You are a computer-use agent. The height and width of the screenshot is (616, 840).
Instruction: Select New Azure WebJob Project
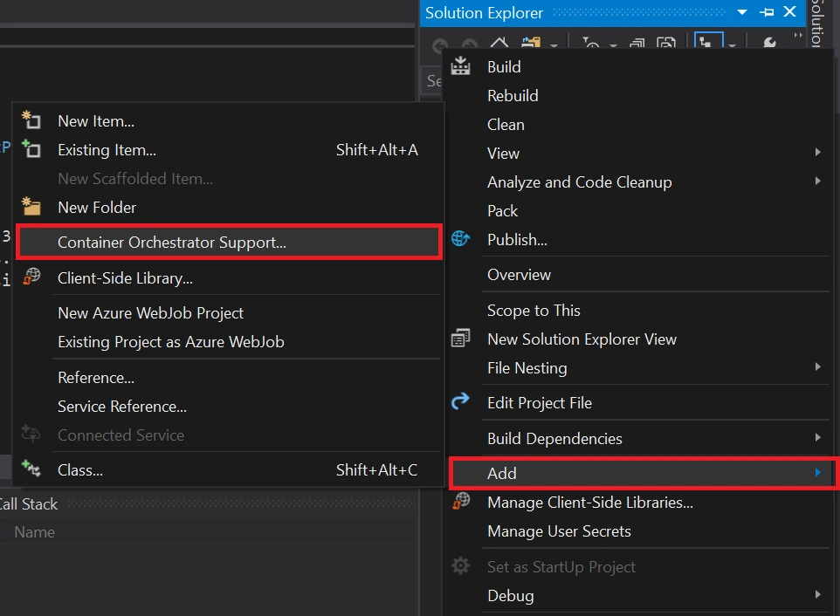[x=229, y=312]
